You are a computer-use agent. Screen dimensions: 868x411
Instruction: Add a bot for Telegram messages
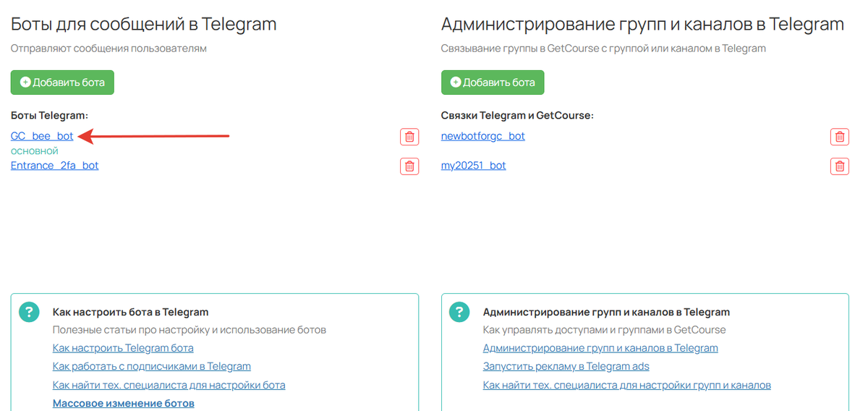coord(62,82)
